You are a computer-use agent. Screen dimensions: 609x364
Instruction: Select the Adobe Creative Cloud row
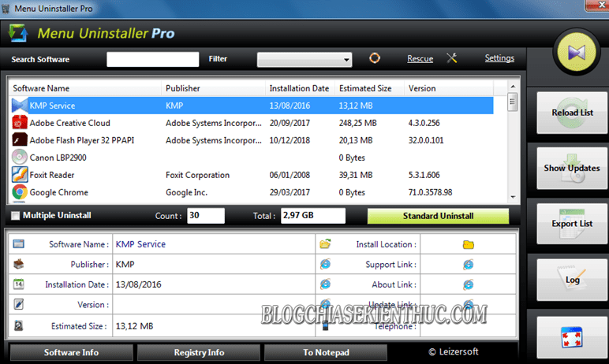252,123
